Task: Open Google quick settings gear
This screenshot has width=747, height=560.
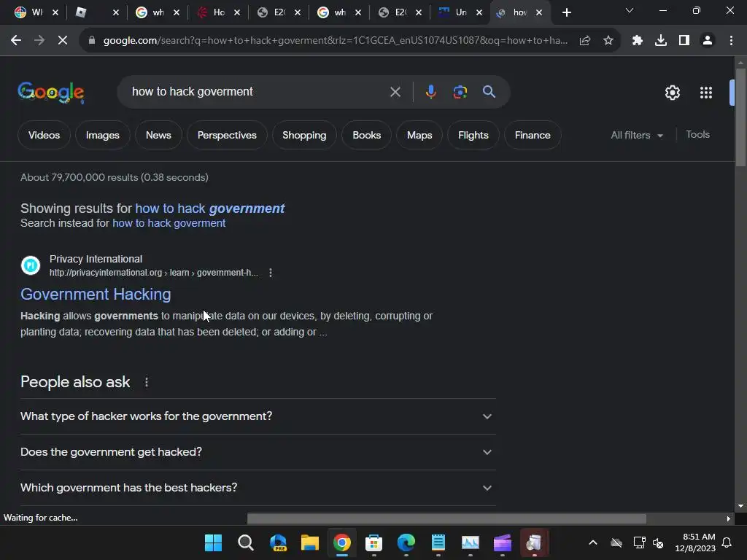Action: click(x=672, y=93)
